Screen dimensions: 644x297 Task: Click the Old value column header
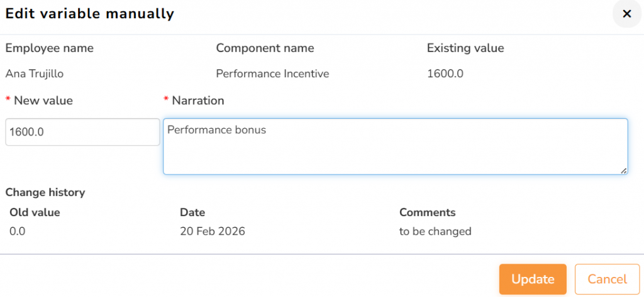(x=35, y=212)
